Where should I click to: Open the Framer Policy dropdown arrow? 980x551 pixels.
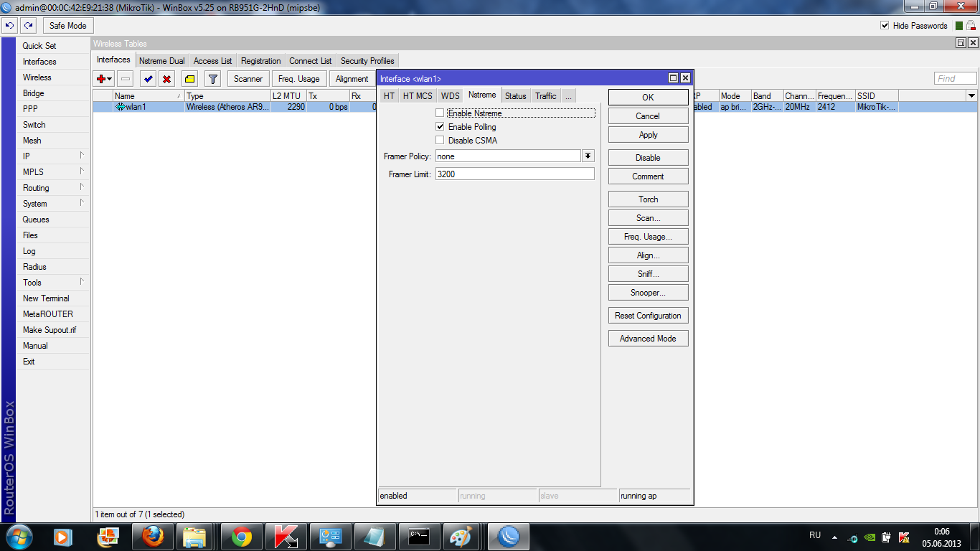588,156
